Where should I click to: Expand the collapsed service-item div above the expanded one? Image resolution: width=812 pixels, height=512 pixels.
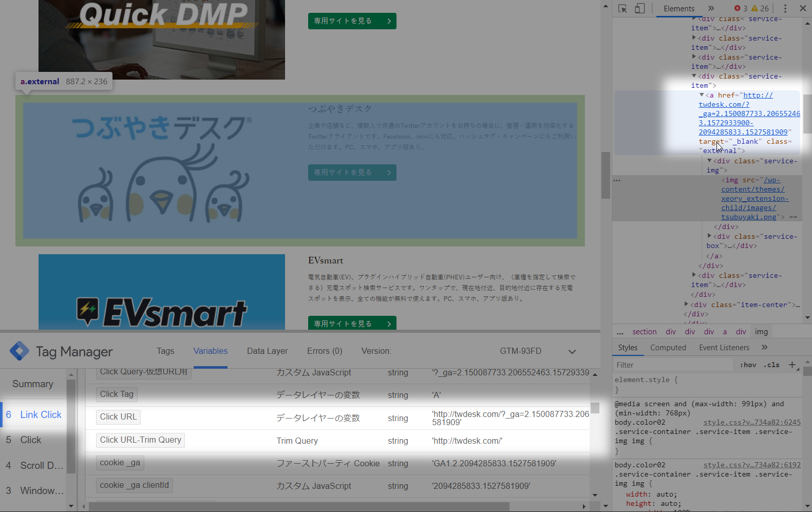(x=694, y=57)
